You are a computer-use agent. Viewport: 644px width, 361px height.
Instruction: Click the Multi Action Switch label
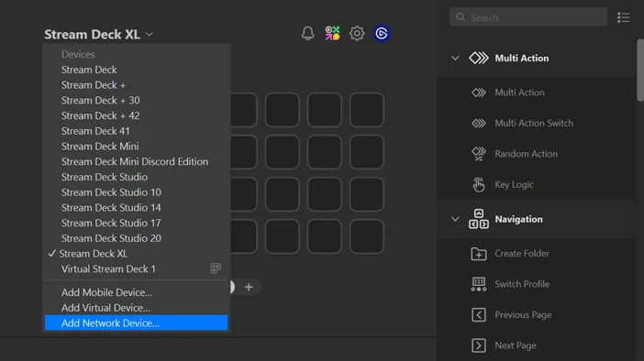pos(534,123)
